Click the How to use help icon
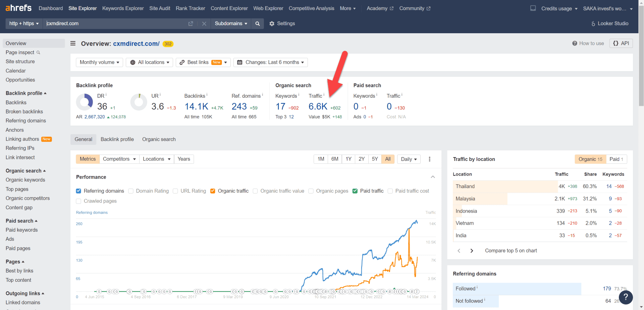Screen dimensions: 644x310 click(x=575, y=43)
